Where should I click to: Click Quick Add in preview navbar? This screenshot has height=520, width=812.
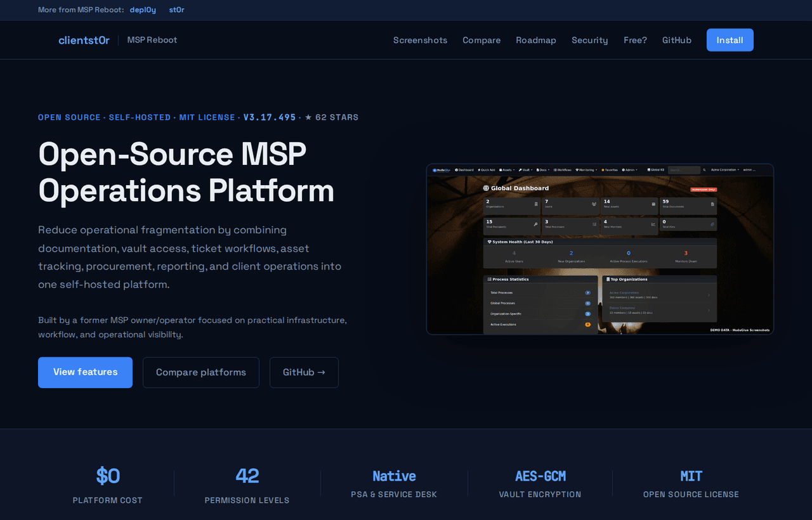[487, 170]
